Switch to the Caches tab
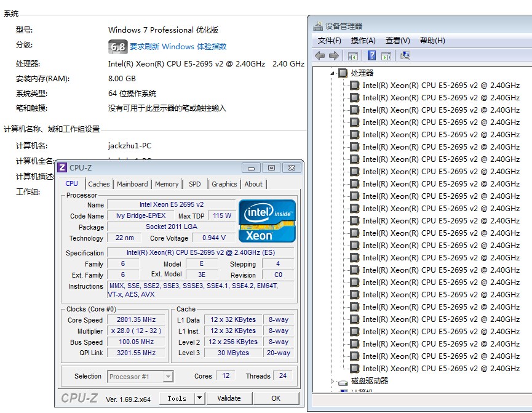The height and width of the screenshot is (413, 532). (x=99, y=184)
